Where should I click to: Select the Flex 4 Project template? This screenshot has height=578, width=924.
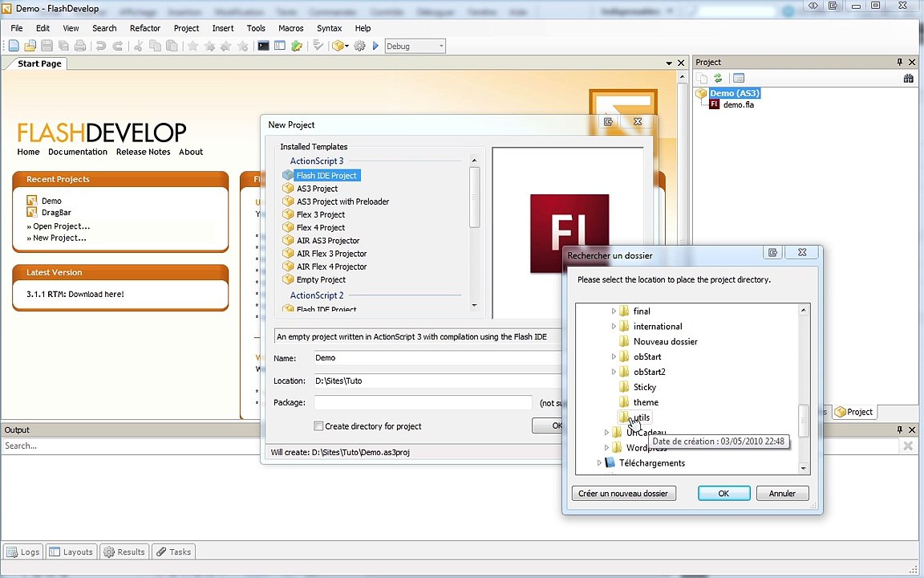click(x=321, y=228)
